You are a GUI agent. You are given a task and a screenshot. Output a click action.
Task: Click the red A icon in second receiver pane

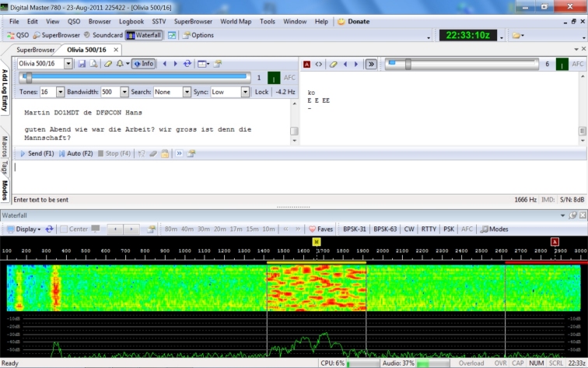click(306, 64)
